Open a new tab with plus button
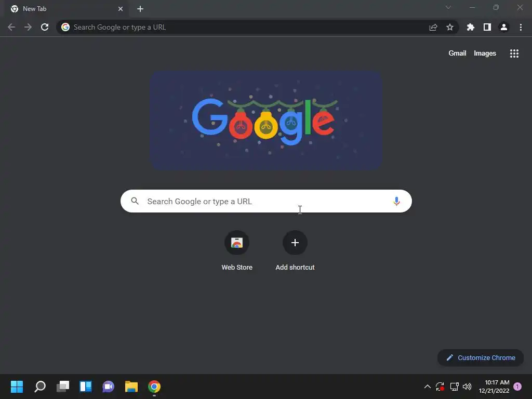This screenshot has height=399, width=532. coord(140,9)
